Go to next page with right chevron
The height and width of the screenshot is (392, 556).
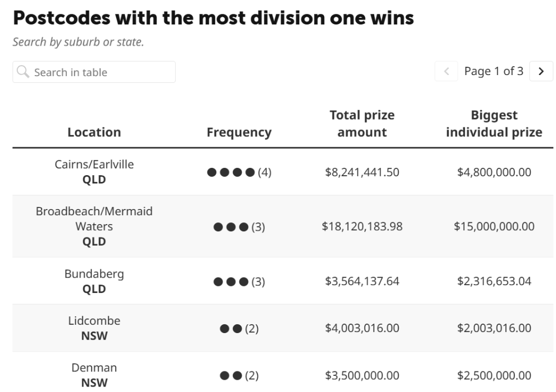[x=541, y=71]
